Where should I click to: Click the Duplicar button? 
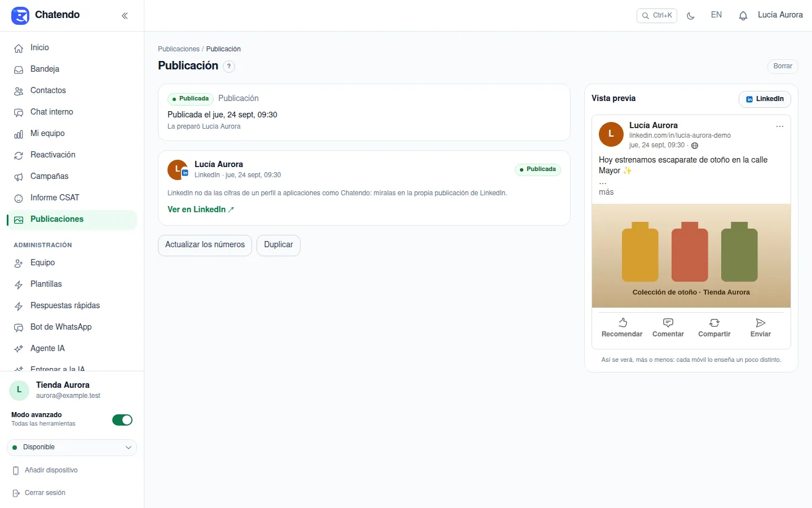coord(279,245)
